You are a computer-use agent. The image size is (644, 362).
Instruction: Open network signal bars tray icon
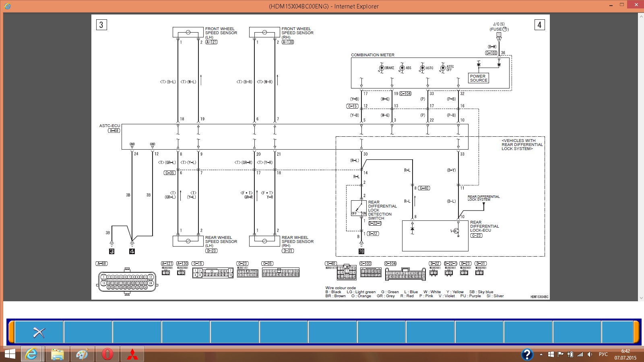coord(580,354)
